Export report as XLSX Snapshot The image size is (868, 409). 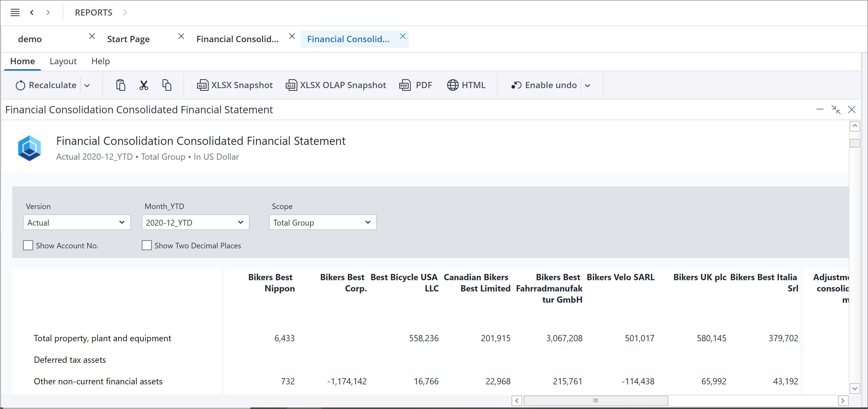point(235,85)
